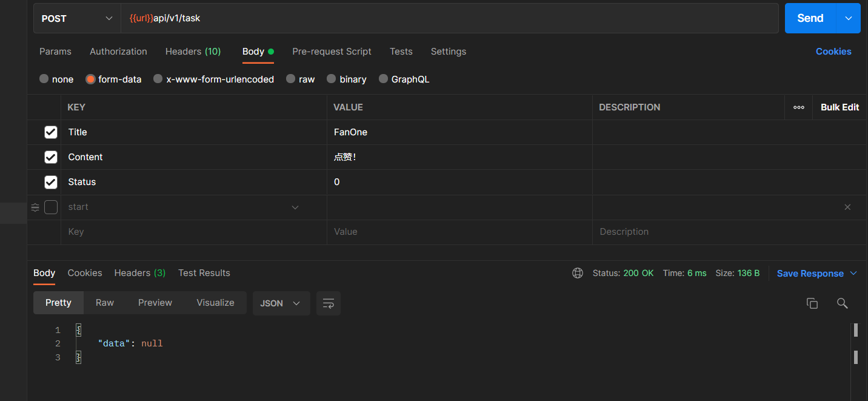Copy the response body using the copy icon
Screen dimensions: 868x401
click(x=812, y=303)
